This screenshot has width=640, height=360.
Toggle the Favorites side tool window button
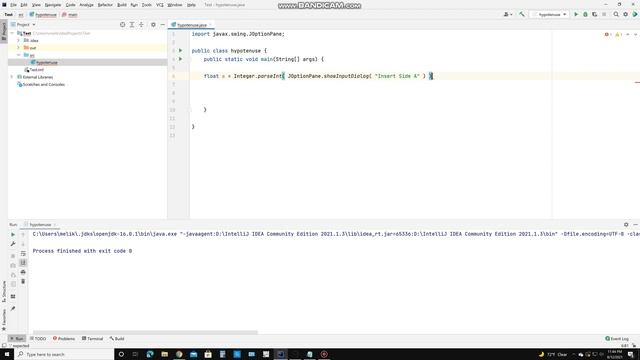tap(4, 320)
